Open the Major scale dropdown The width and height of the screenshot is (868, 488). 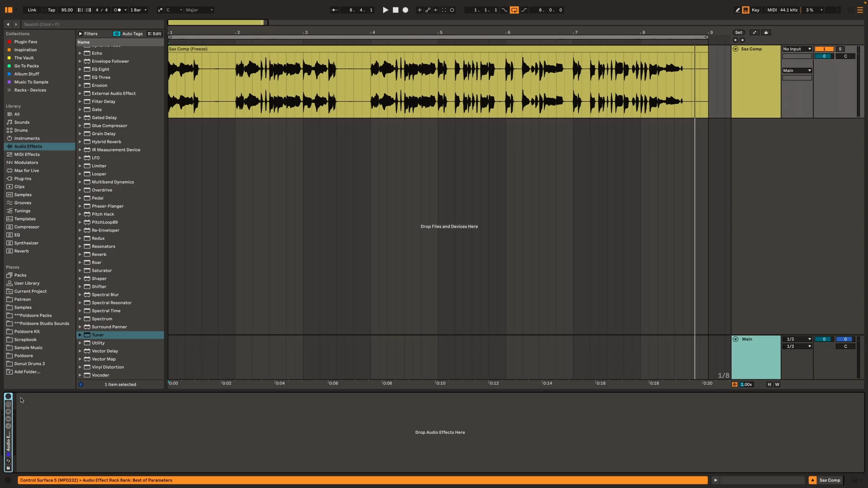coord(199,10)
